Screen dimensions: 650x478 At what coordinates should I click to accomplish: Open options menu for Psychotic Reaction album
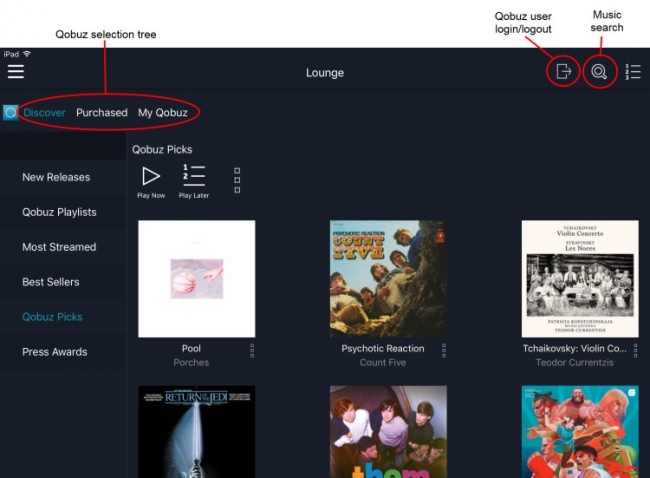444,350
